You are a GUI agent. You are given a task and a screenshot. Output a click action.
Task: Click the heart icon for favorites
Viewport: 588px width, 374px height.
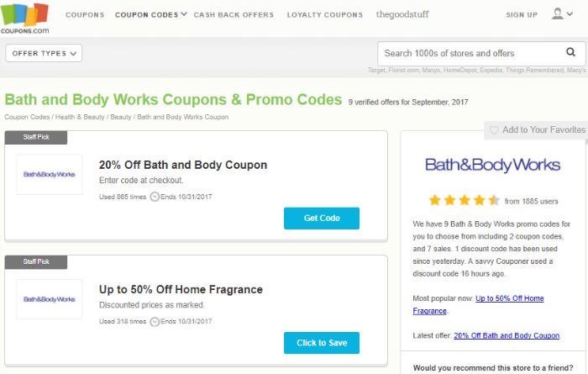click(494, 130)
